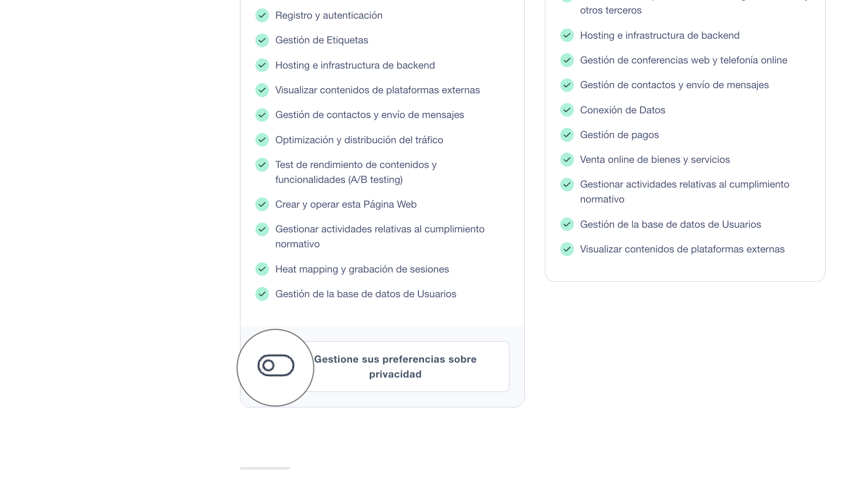The height and width of the screenshot is (504, 847).
Task: Click the Hosting e infraestructura de backend checkmark
Action: (x=262, y=65)
